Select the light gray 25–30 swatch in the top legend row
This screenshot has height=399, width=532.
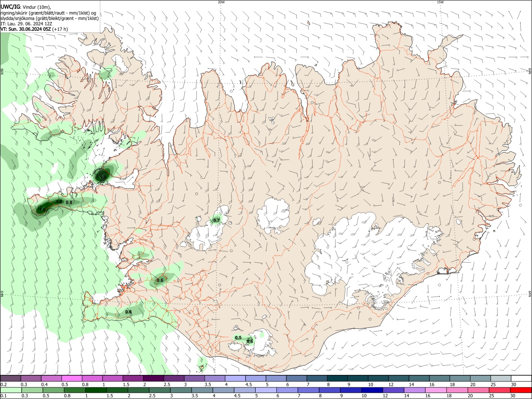point(501,379)
